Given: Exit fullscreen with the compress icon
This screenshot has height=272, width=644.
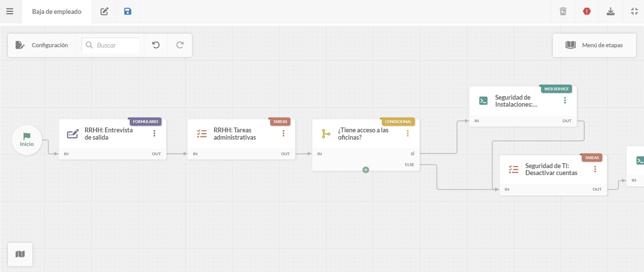Looking at the screenshot, I should pyautogui.click(x=634, y=11).
